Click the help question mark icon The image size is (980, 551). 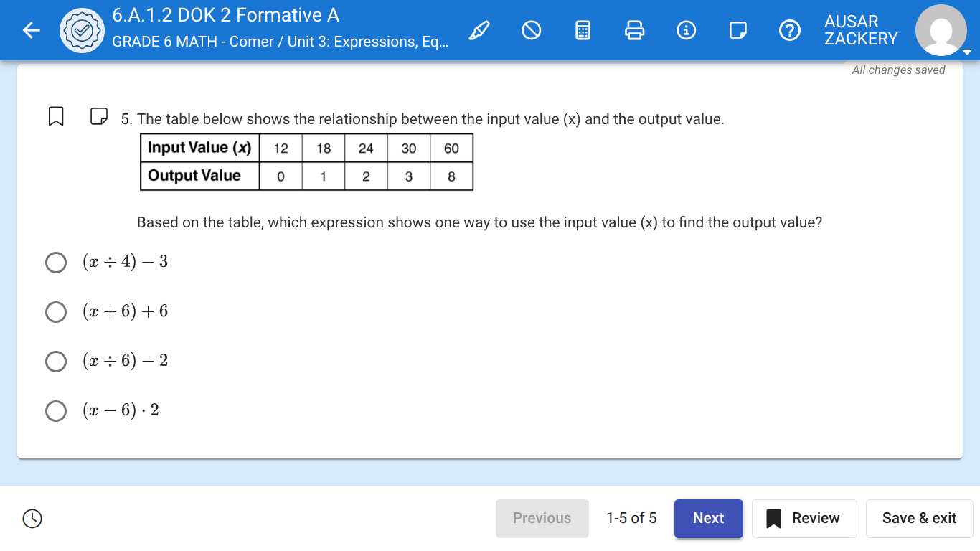pos(789,29)
